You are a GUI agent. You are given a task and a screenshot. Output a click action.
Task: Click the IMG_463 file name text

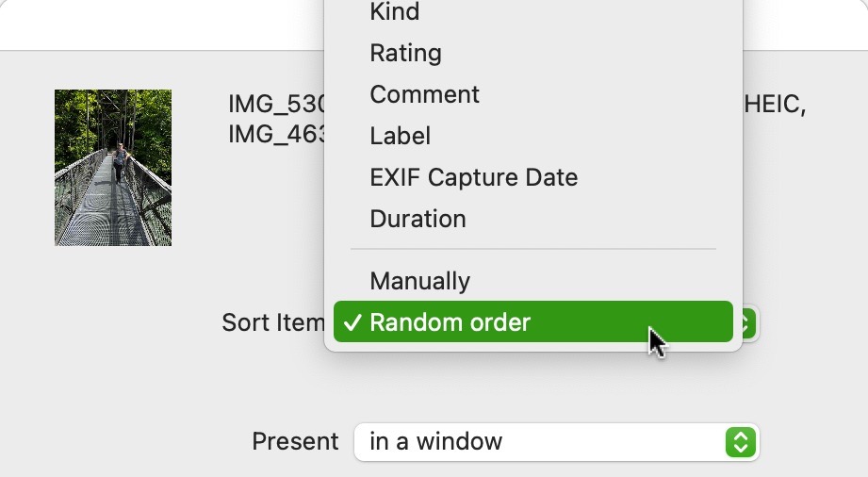pyautogui.click(x=277, y=135)
